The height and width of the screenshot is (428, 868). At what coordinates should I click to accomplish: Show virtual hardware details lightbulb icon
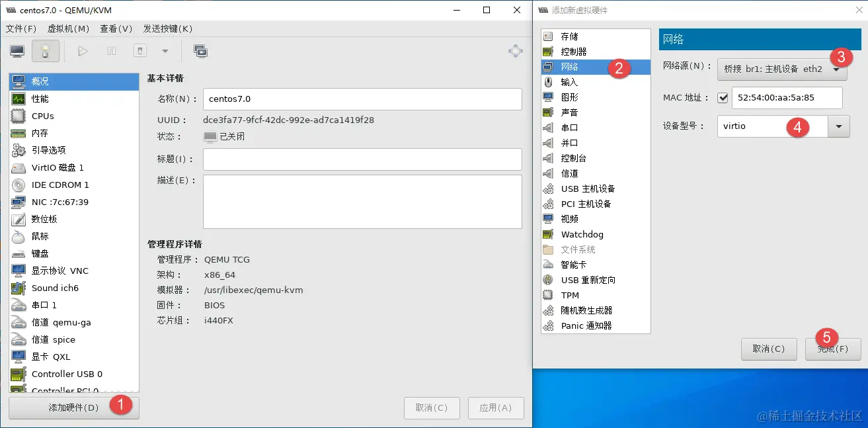pyautogui.click(x=45, y=51)
